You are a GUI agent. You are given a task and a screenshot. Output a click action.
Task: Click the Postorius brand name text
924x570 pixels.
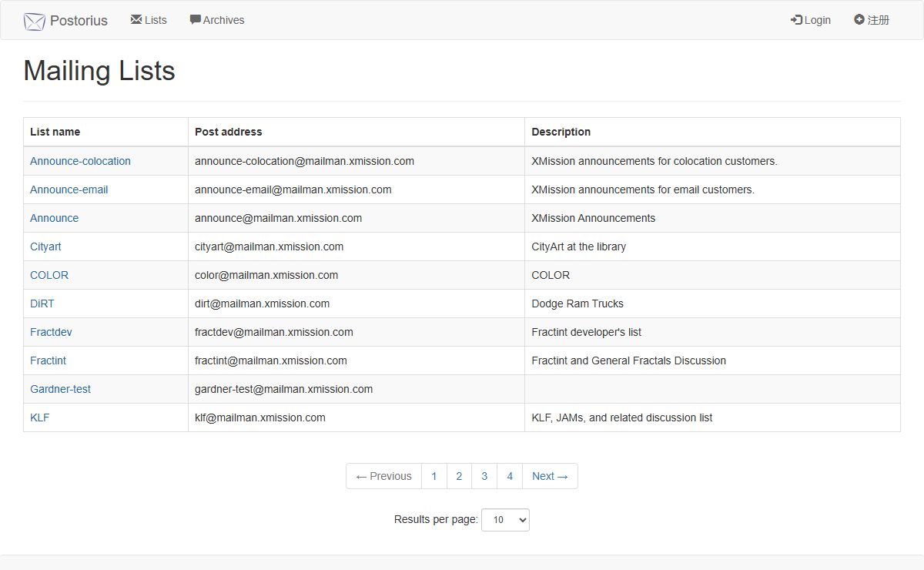click(x=79, y=21)
